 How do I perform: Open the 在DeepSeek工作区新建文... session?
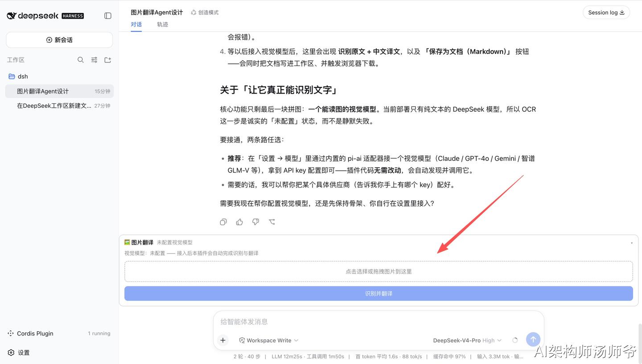(59, 106)
